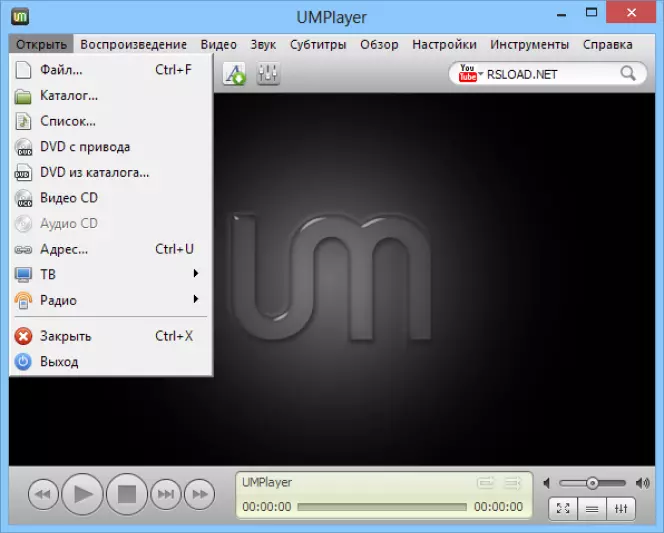Click the blue power Выход icon
664x533 pixels.
(23, 362)
